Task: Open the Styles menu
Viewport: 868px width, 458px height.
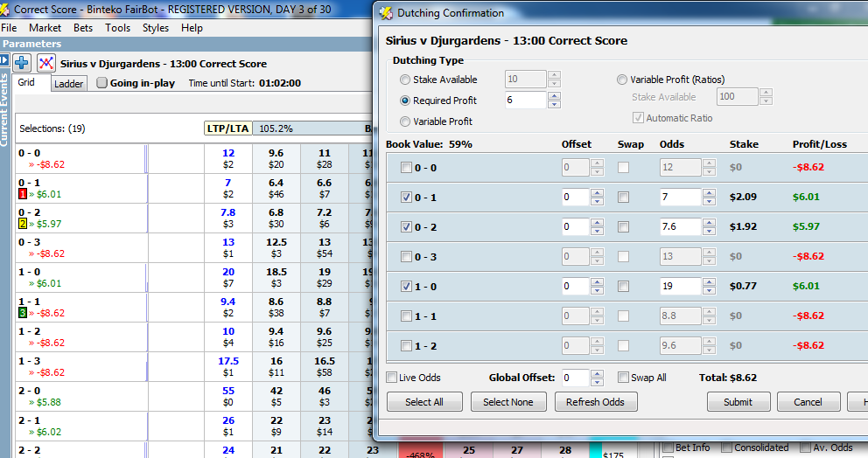Action: [x=156, y=28]
